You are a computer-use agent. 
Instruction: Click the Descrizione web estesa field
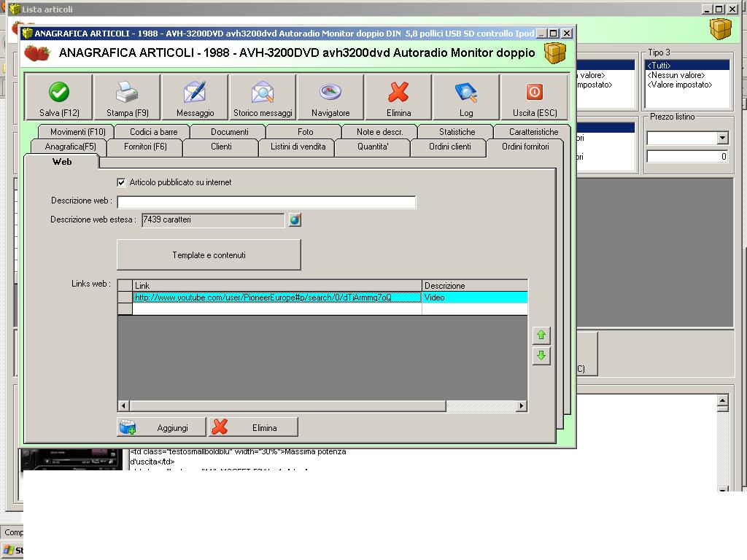point(213,220)
